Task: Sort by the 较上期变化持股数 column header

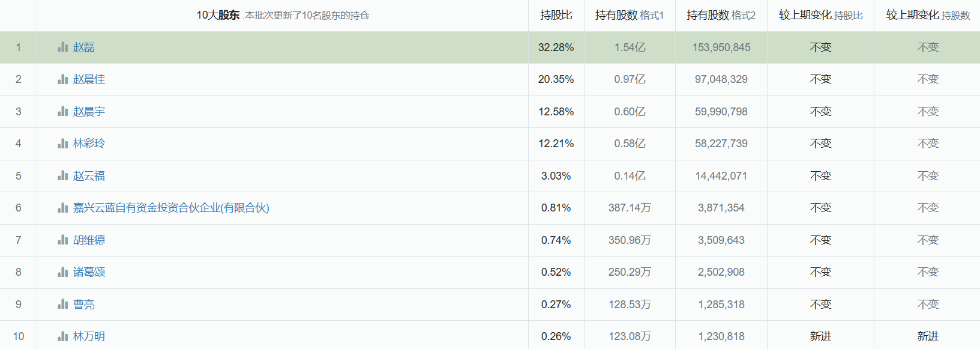Action: (926, 14)
